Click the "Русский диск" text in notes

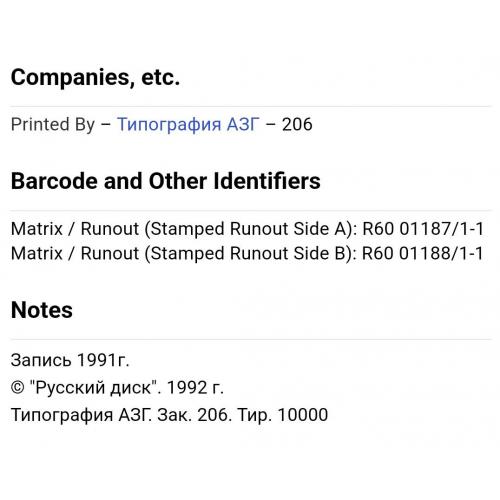(95, 388)
